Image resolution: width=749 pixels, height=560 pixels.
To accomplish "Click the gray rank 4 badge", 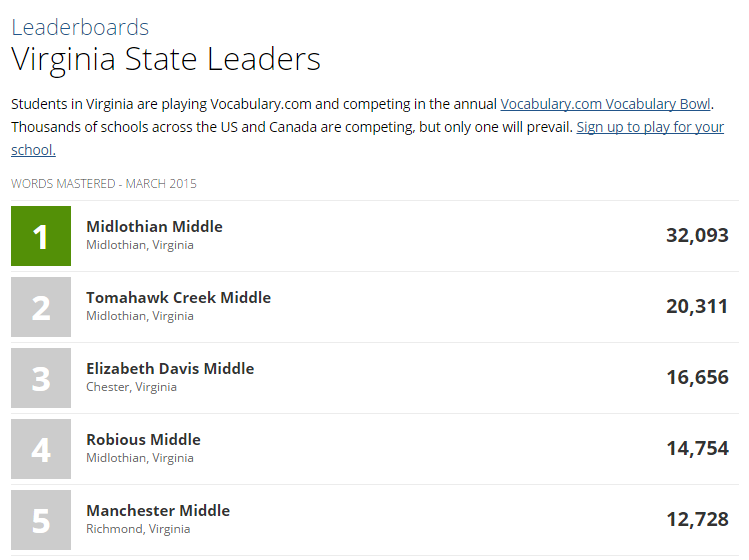I will (41, 449).
